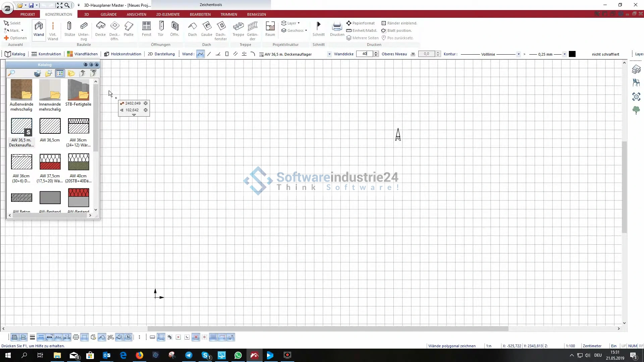Select AW 37,5cm wall thumbnail in catalog
This screenshot has width=644, height=362.
(x=50, y=162)
